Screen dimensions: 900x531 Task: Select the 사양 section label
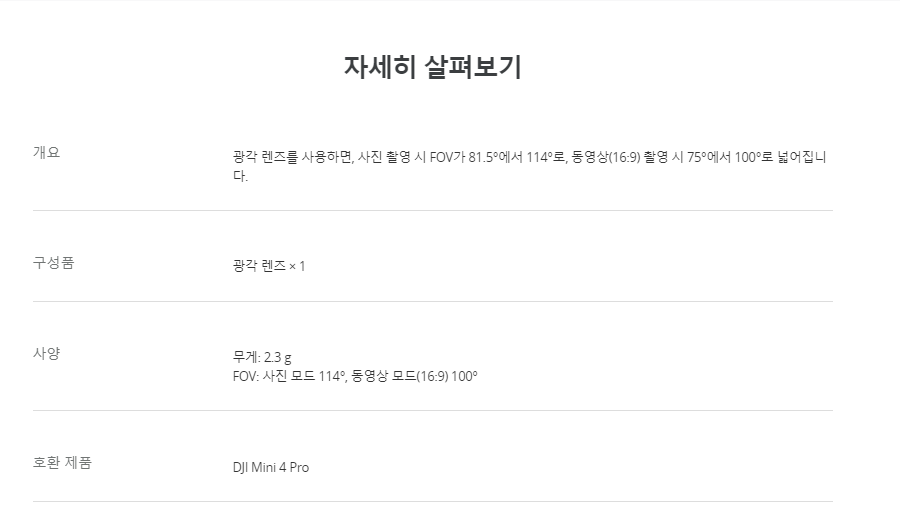[x=47, y=353]
